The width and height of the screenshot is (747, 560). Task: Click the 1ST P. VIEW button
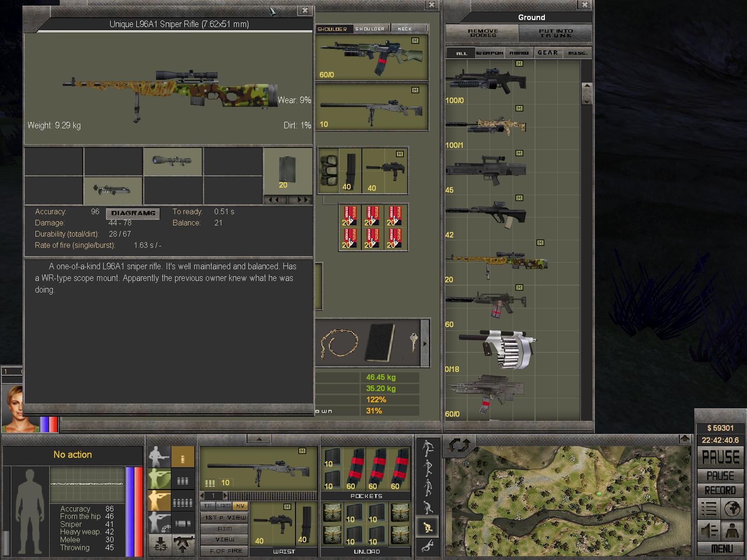pos(225,518)
